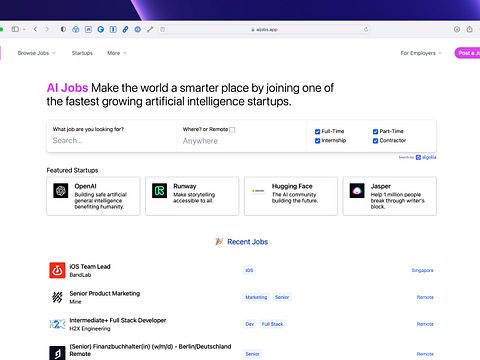Click the Recent Jobs heading link

tap(248, 242)
